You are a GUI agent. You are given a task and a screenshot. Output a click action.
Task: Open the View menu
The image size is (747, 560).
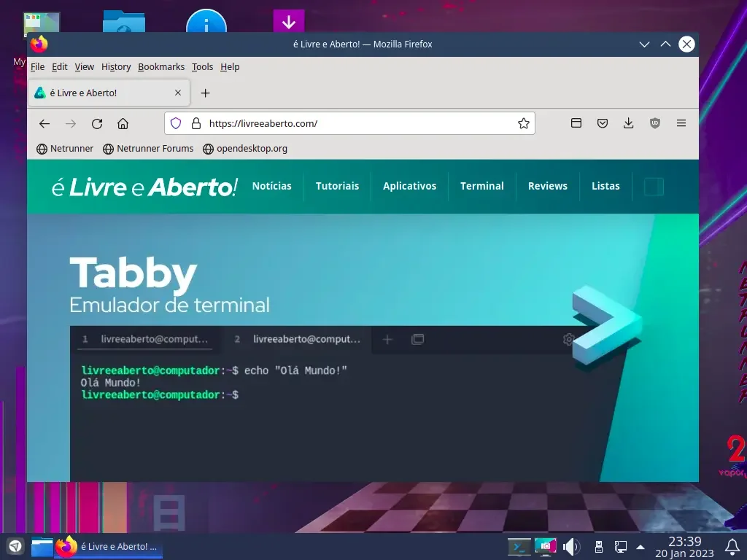click(x=85, y=66)
